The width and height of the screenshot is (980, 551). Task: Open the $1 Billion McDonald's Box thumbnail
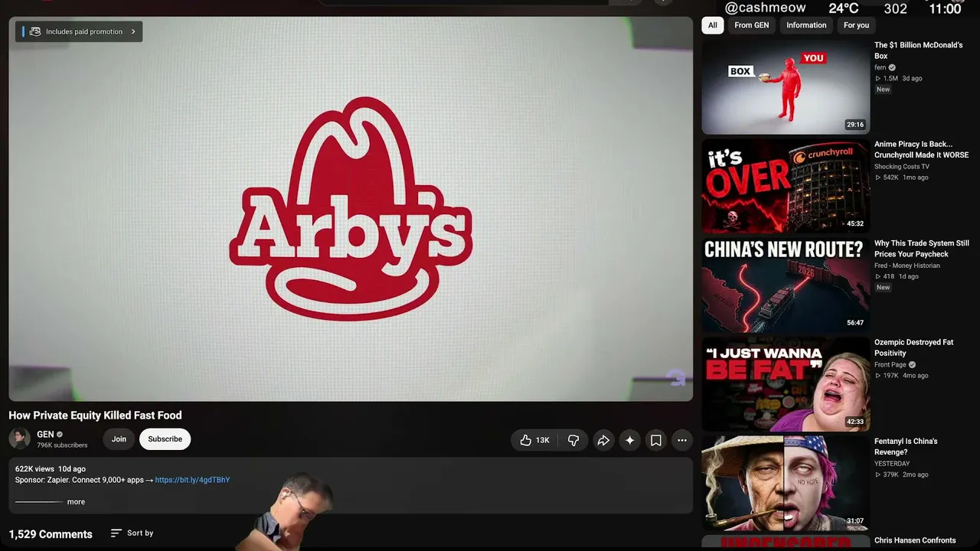pos(786,86)
